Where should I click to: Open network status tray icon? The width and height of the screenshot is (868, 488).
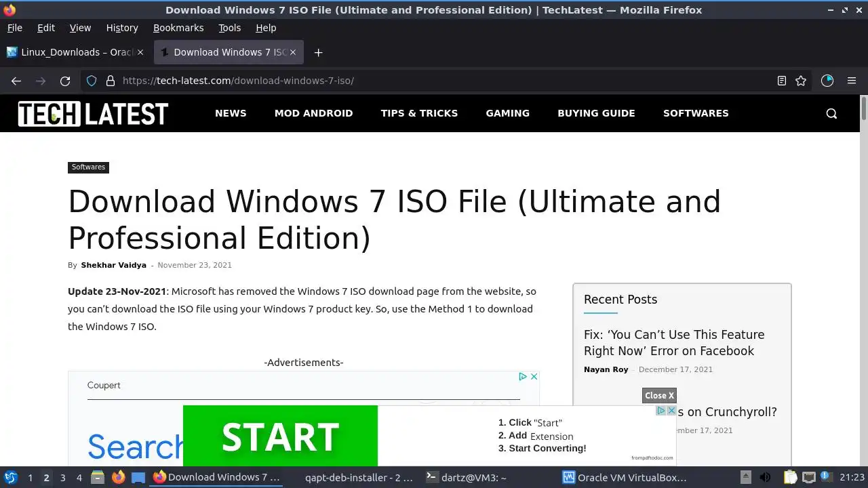point(808,477)
